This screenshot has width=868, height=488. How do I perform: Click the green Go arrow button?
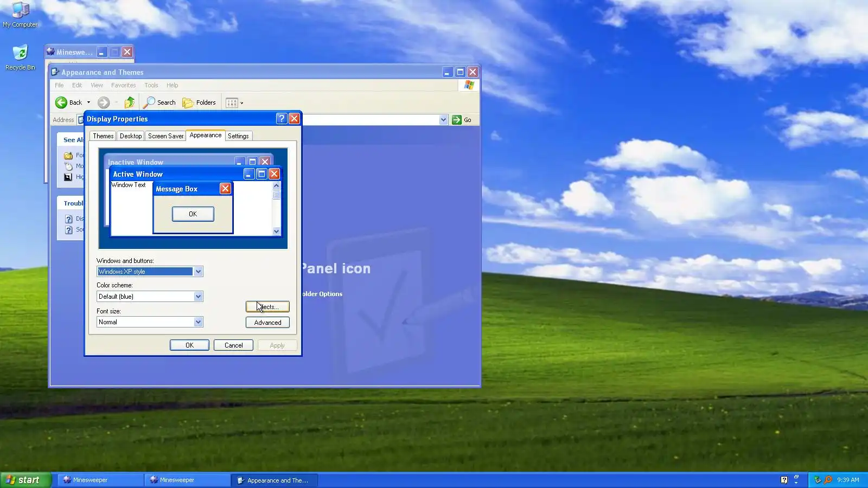[x=457, y=120]
